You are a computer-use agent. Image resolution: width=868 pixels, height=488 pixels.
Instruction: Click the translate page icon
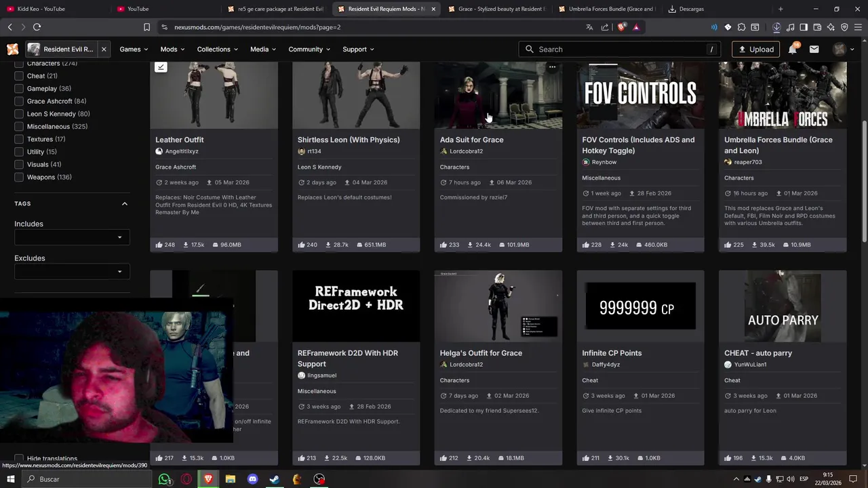[x=589, y=27]
